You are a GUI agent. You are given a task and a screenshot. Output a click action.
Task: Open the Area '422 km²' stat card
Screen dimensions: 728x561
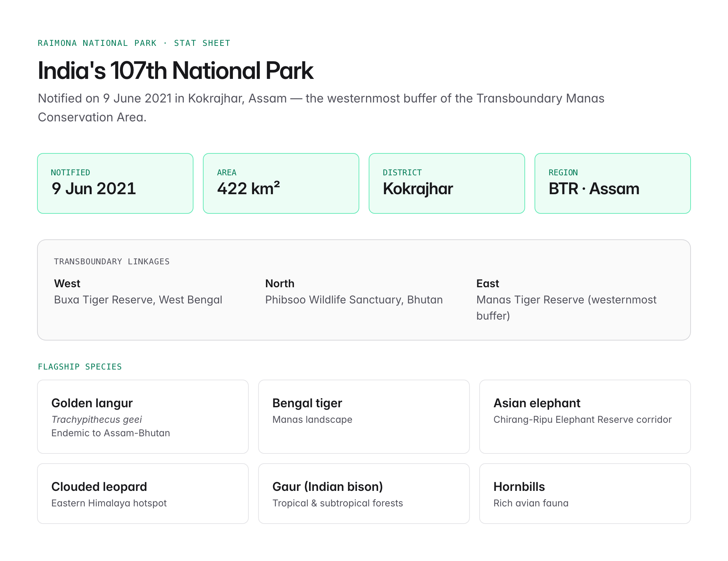pos(281,183)
